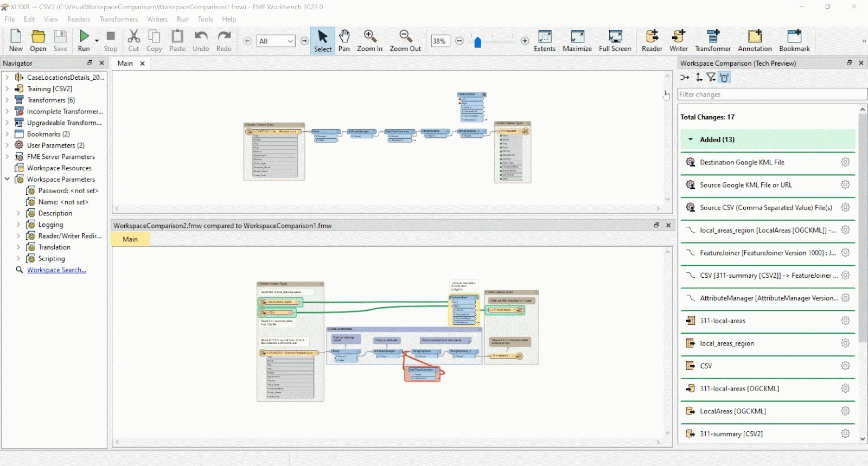Toggle the sort order arrow in comparison panel
This screenshot has width=868, height=466.
point(699,78)
